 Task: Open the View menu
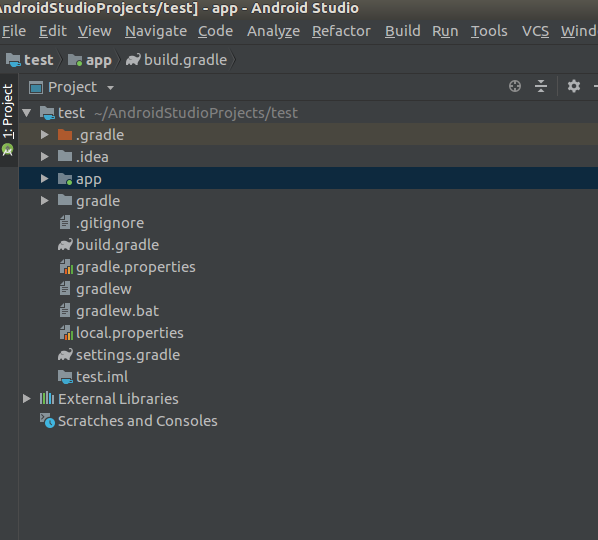point(95,31)
